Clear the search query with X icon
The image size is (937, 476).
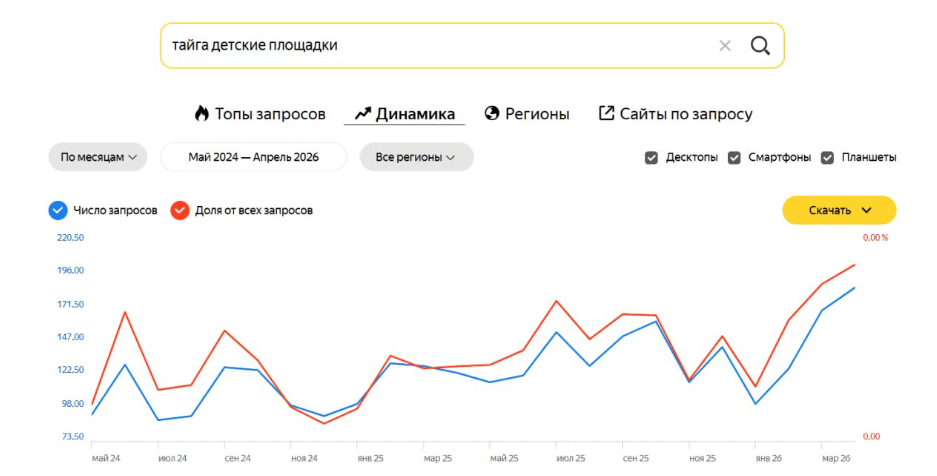tap(725, 45)
